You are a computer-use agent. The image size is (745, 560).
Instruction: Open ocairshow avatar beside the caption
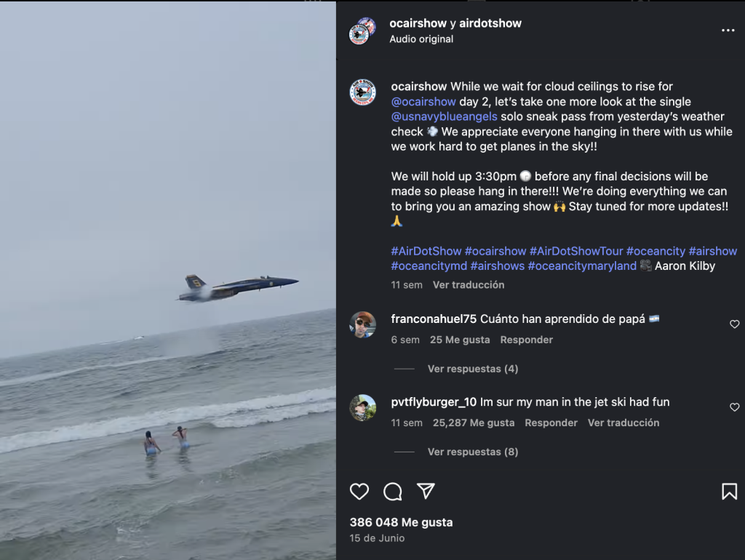tap(363, 93)
